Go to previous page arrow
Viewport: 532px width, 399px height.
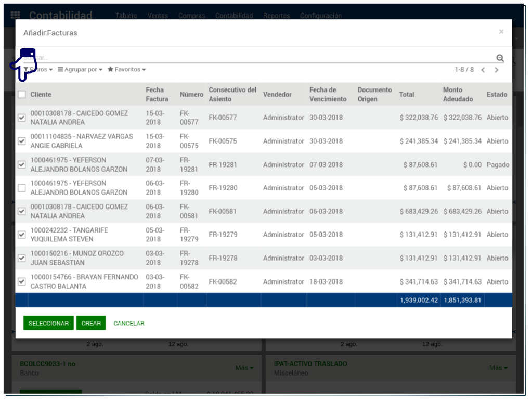pos(483,70)
